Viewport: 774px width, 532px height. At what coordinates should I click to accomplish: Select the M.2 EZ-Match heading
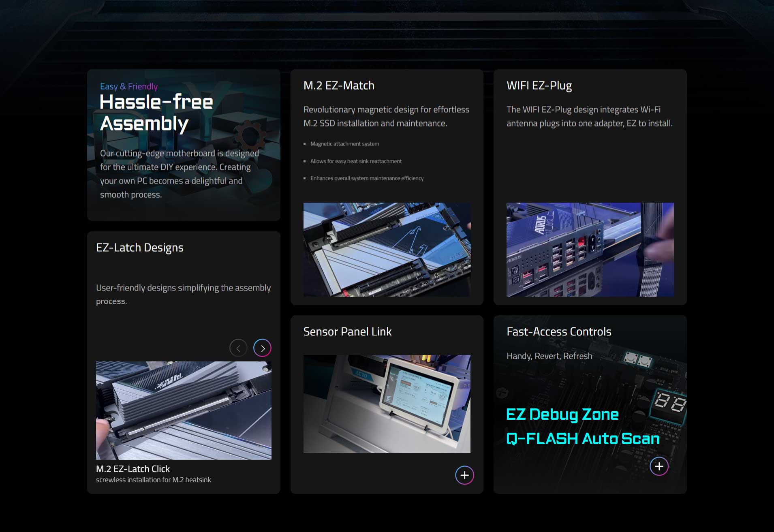(339, 85)
